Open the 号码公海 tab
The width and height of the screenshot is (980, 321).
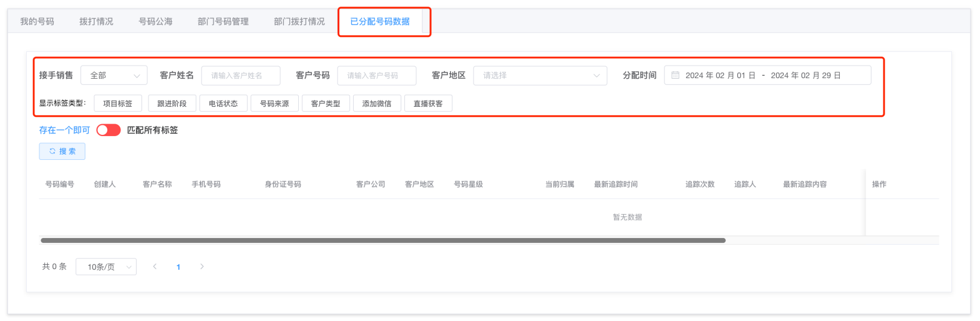pyautogui.click(x=156, y=21)
